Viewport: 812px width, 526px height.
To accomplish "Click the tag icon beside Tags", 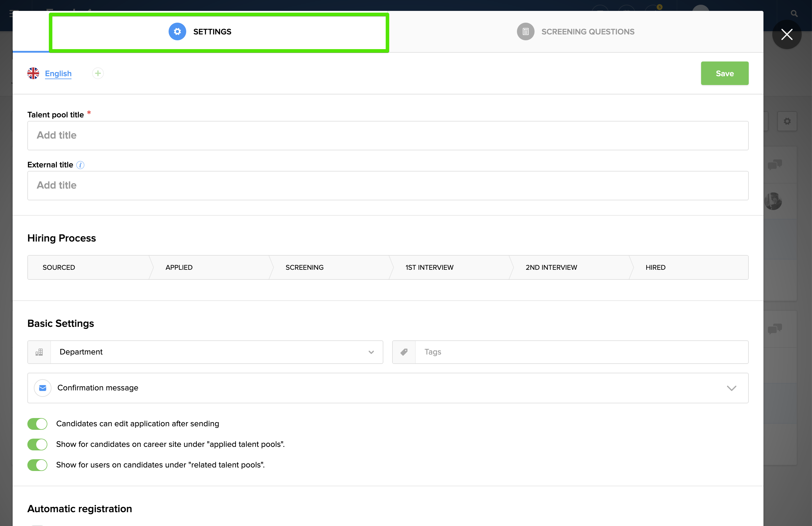I will point(404,352).
